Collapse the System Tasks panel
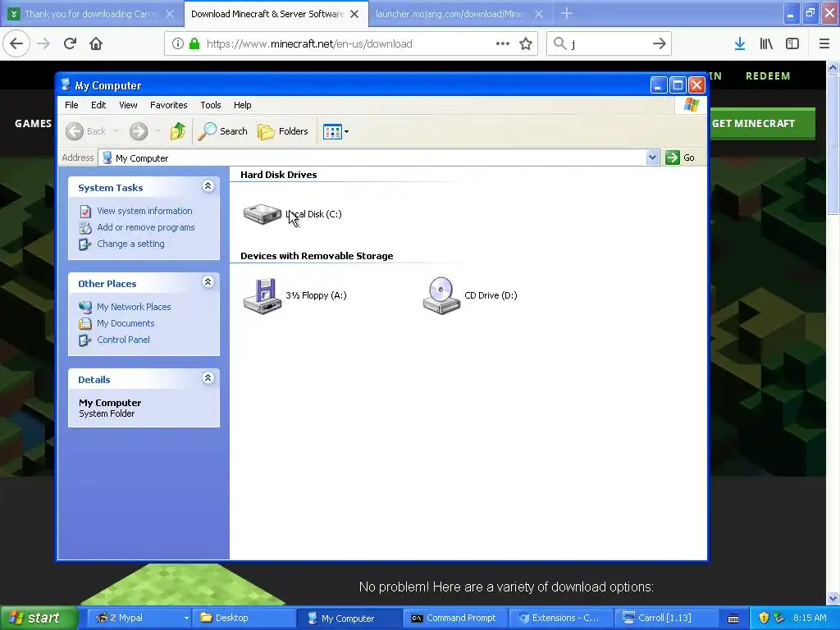Screen dimensions: 840x630 coord(208,186)
